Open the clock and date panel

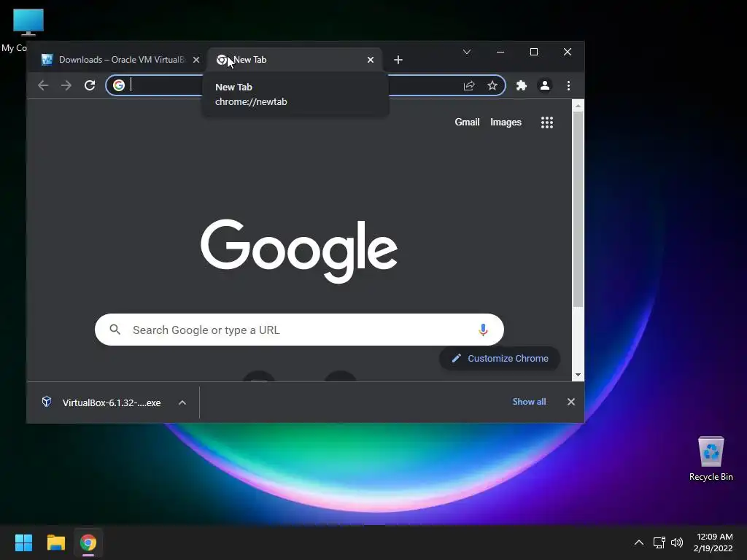(x=713, y=542)
